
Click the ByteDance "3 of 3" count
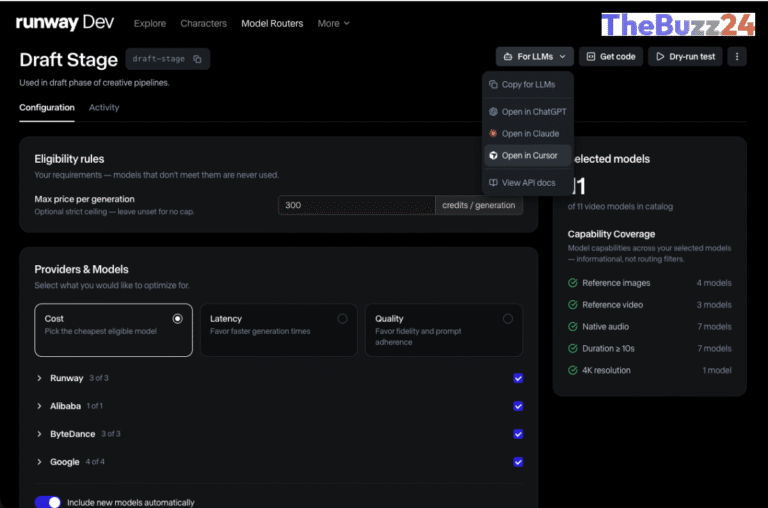coord(111,434)
